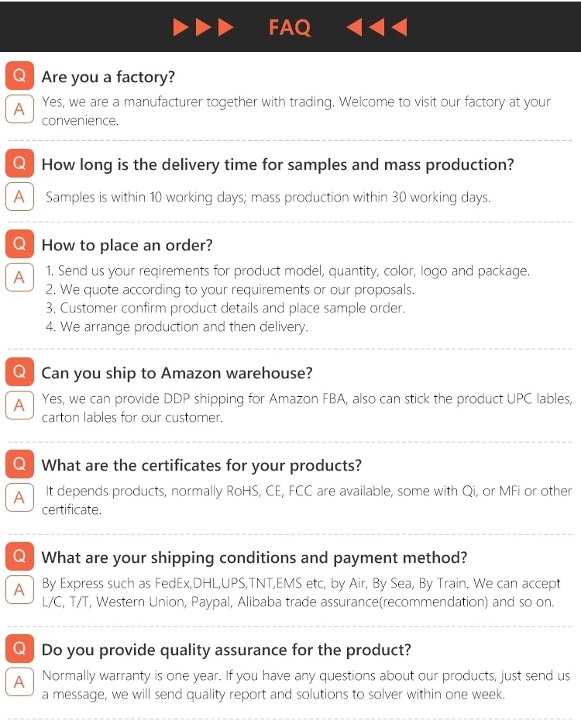This screenshot has height=728, width=581.
Task: Click the left-pointing arrows right of FAQ
Action: [x=376, y=28]
